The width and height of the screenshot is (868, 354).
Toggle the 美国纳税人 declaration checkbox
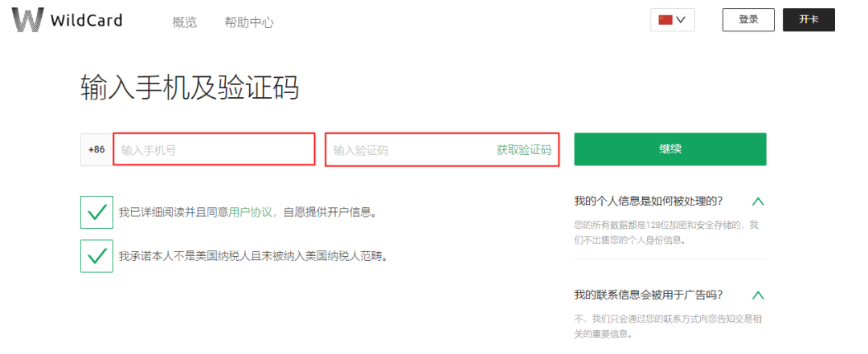[x=96, y=256]
